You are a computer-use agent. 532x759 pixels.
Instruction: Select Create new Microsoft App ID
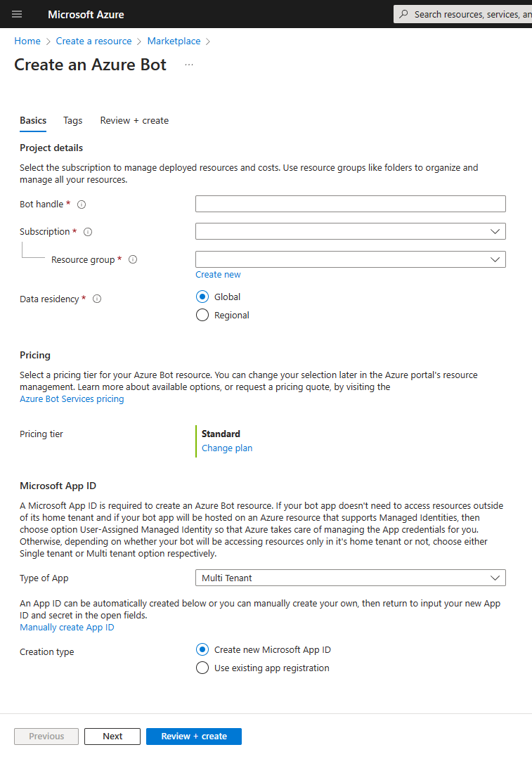click(x=202, y=649)
